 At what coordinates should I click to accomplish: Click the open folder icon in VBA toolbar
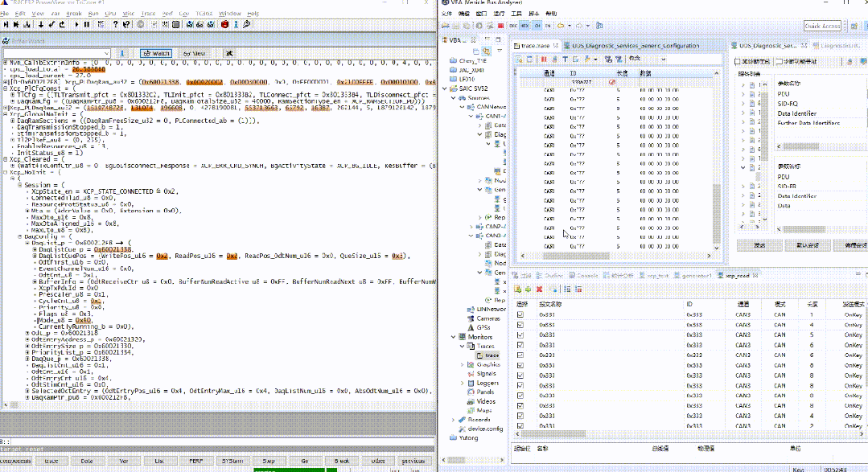coord(445,26)
